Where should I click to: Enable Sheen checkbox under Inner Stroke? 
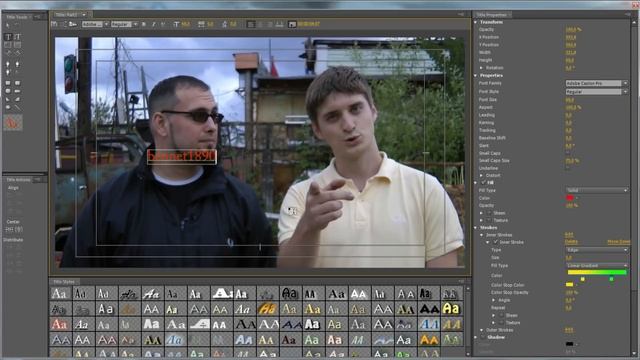pyautogui.click(x=502, y=315)
